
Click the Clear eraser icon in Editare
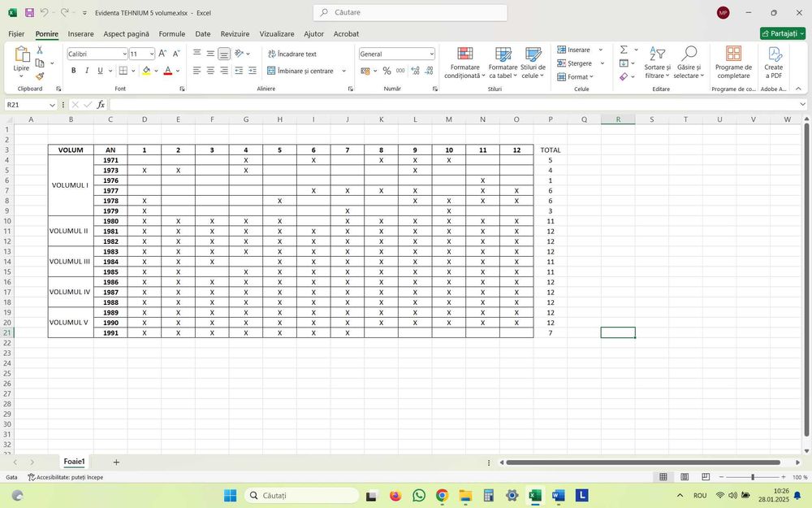click(624, 76)
